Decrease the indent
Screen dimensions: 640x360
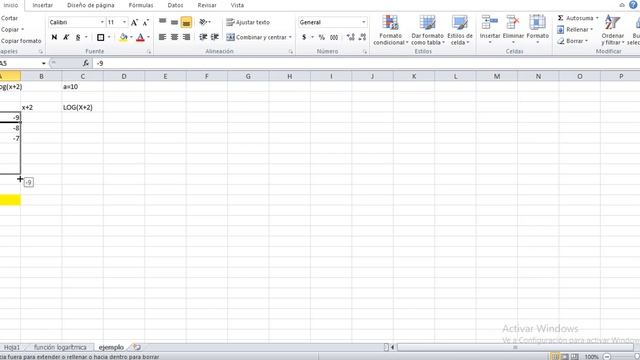click(203, 37)
